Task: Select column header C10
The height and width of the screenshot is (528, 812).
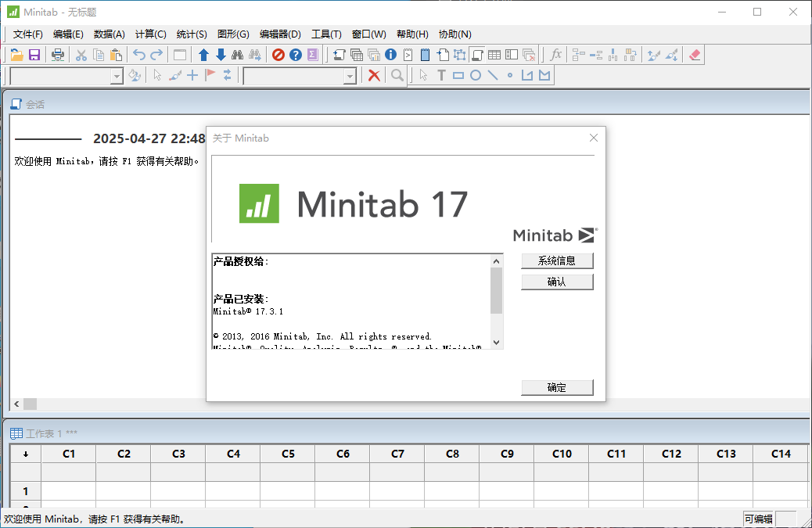Action: [x=562, y=454]
